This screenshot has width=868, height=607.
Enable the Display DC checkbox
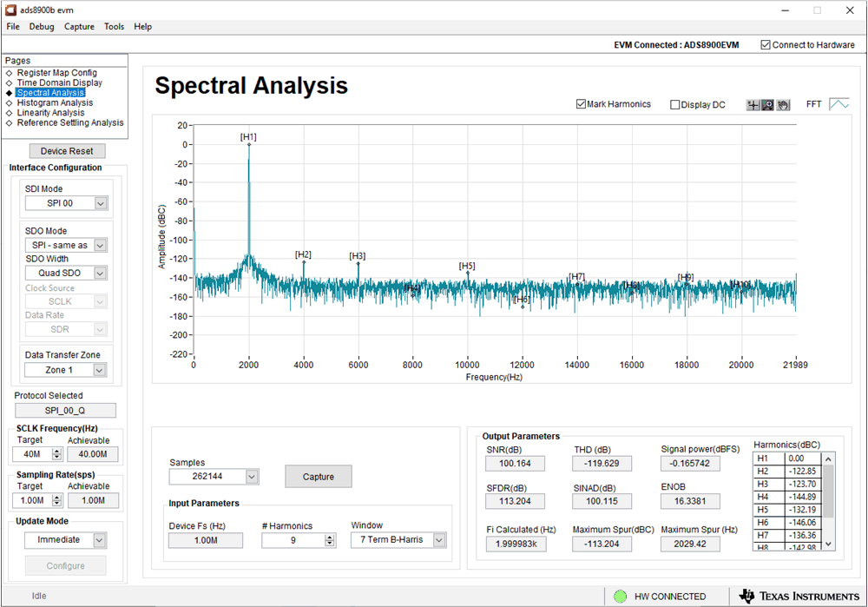675,105
